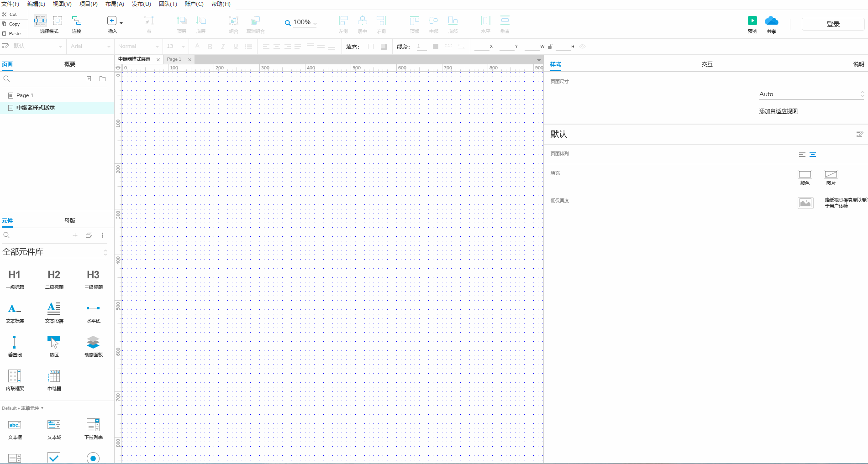Select the 文本框 text field widget
868x464 pixels.
click(x=15, y=429)
